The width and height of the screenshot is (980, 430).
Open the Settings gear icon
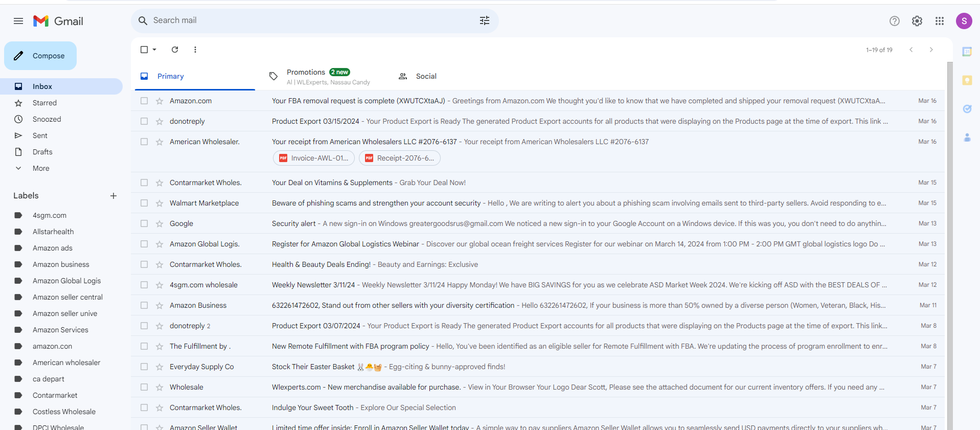tap(917, 21)
